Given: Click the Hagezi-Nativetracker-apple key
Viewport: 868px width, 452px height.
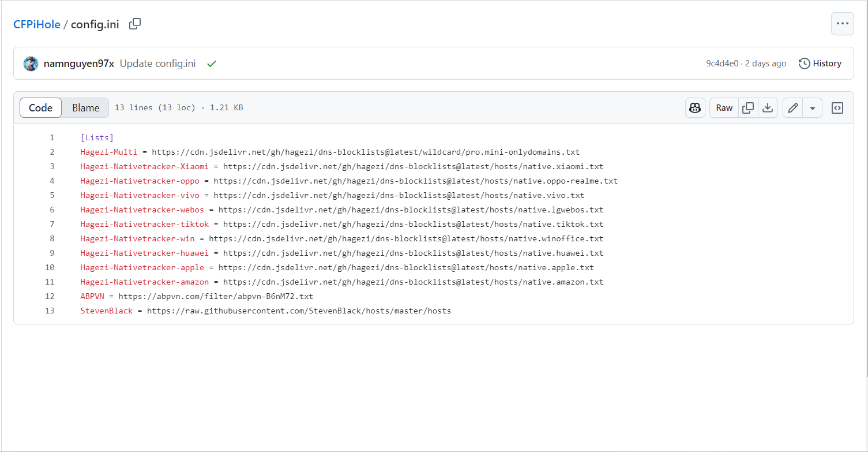Looking at the screenshot, I should pyautogui.click(x=142, y=267).
